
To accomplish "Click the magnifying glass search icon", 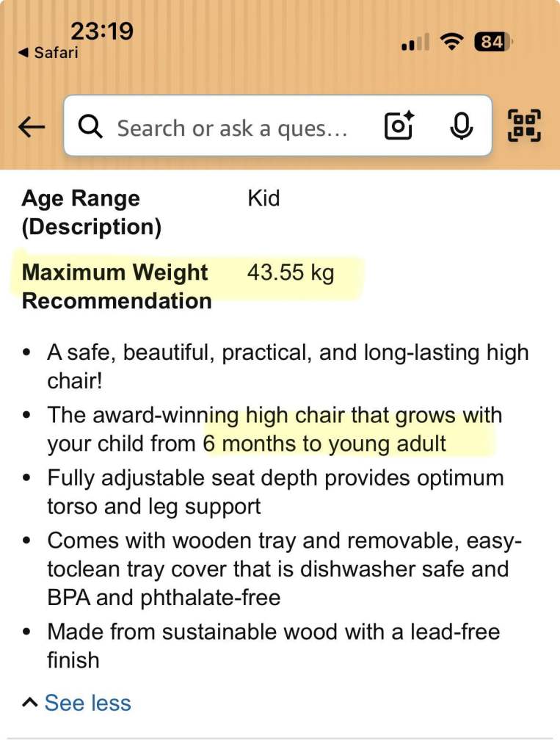I will [90, 128].
